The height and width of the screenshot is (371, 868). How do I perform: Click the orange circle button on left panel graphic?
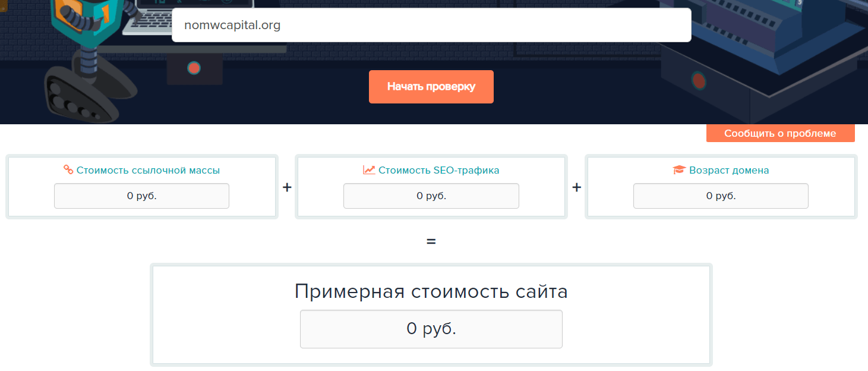[x=195, y=68]
